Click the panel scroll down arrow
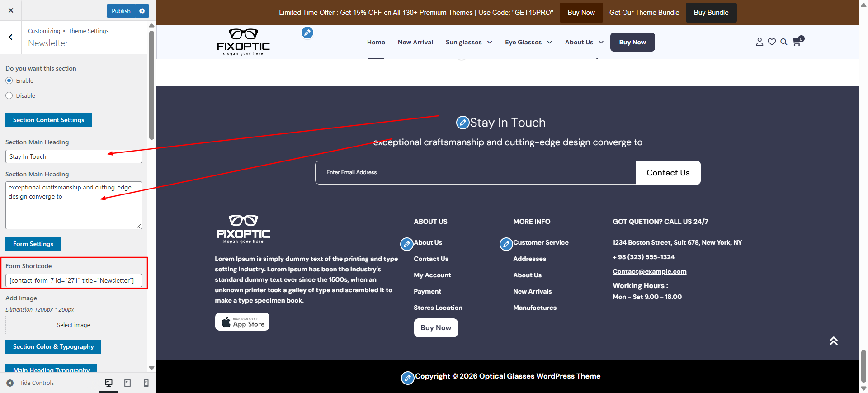868x393 pixels. pyautogui.click(x=151, y=368)
